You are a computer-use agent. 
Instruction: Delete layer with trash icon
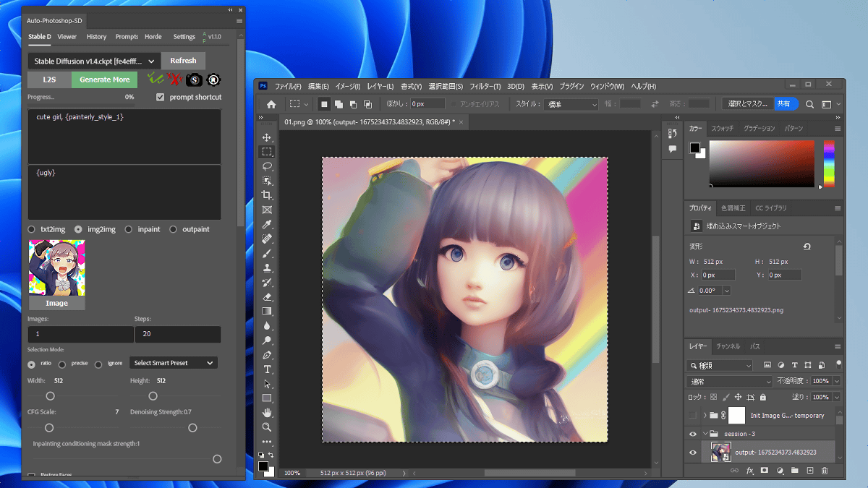(825, 471)
